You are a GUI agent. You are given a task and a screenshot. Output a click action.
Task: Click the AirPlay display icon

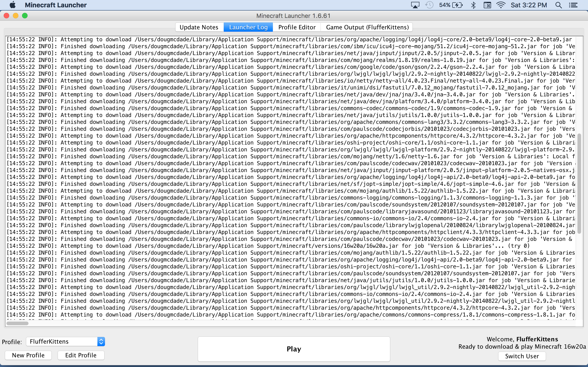(415, 5)
